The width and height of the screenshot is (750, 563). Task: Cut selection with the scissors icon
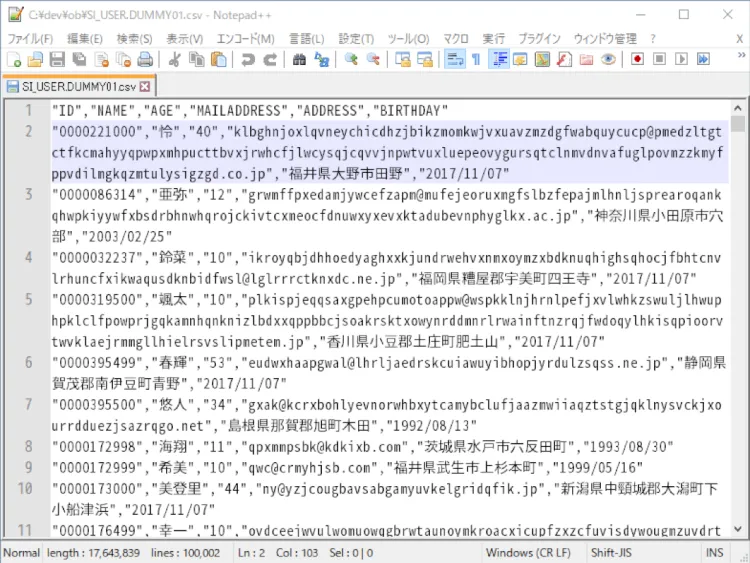point(175,59)
